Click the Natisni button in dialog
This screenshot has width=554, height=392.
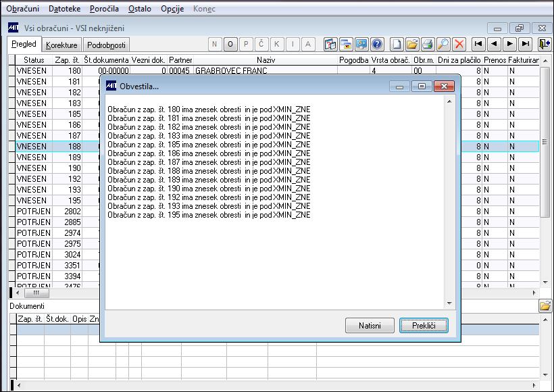[370, 326]
